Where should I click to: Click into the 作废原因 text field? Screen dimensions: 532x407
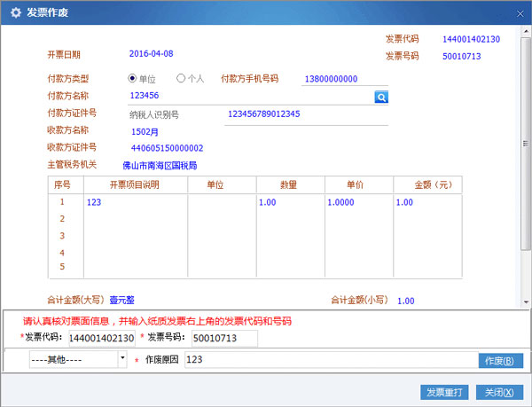pyautogui.click(x=330, y=360)
